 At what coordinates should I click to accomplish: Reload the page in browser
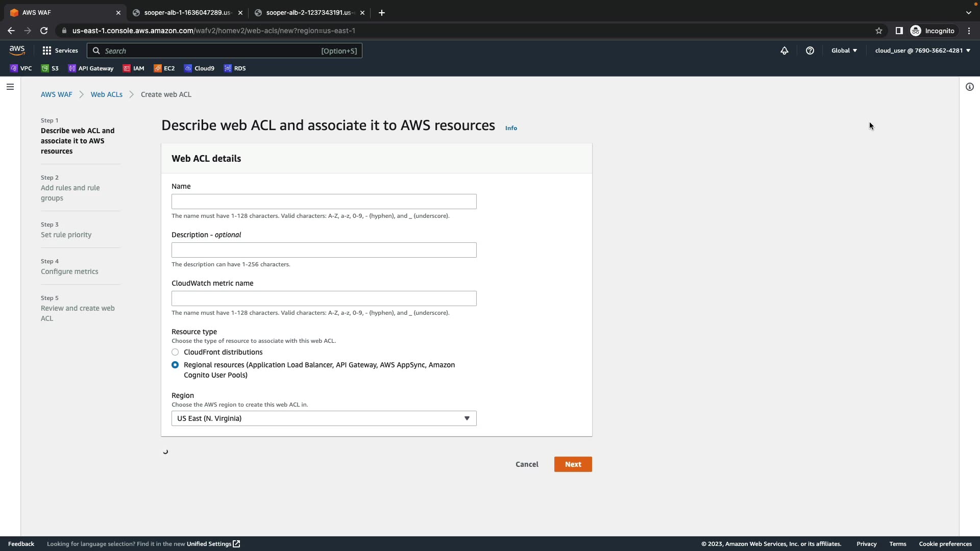pyautogui.click(x=44, y=31)
